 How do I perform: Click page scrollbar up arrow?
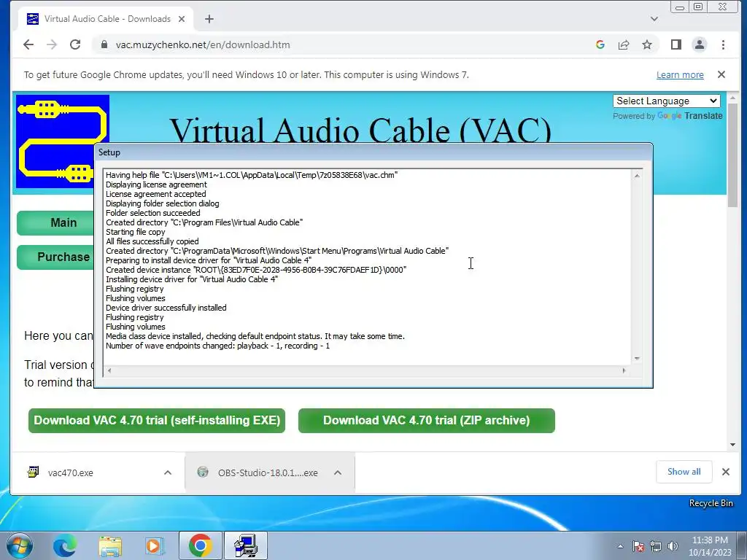732,98
